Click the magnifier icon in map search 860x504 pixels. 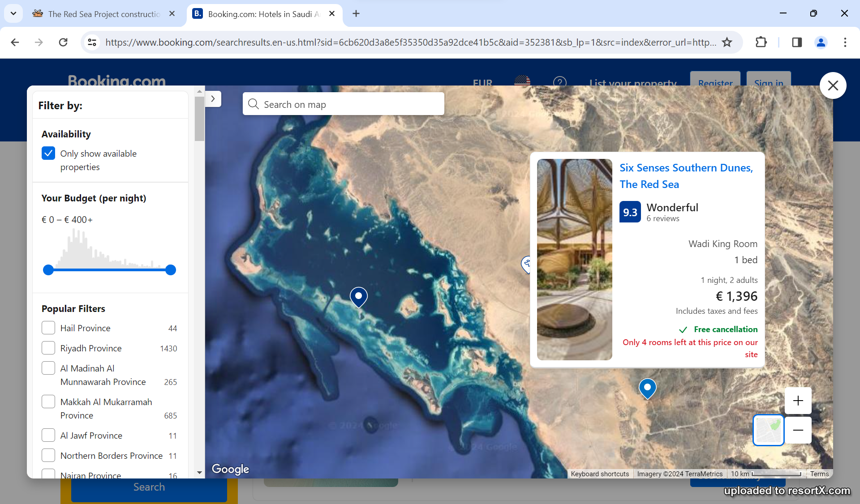254,104
